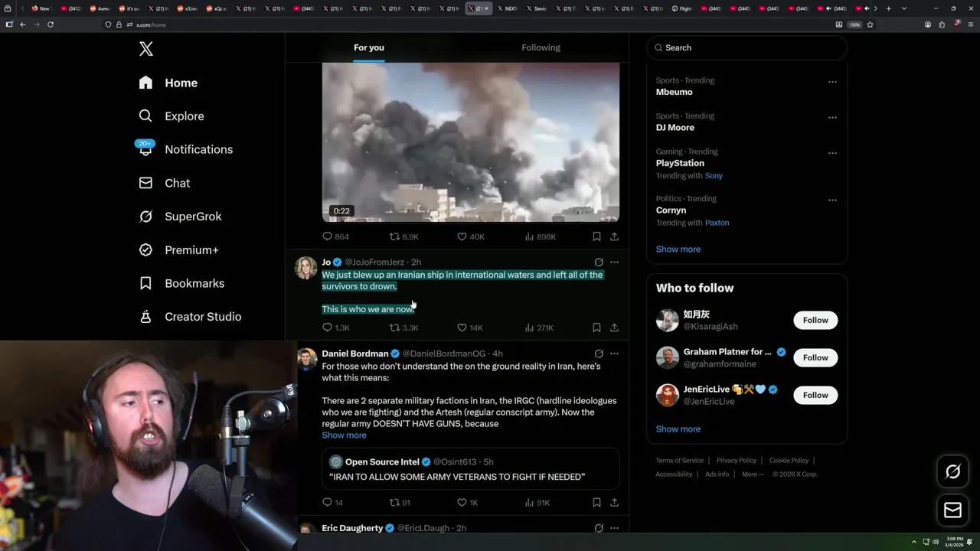Viewport: 980px width, 551px height.
Task: Open Daniel Bordman's profile name
Action: pos(355,354)
